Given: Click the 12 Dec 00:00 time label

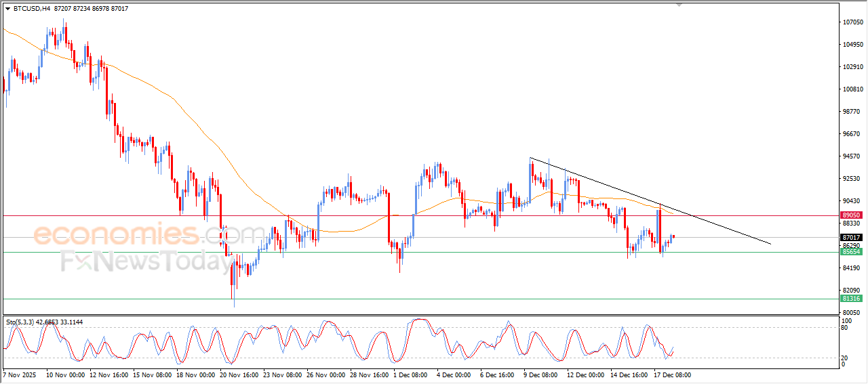Looking at the screenshot, I should tap(585, 375).
